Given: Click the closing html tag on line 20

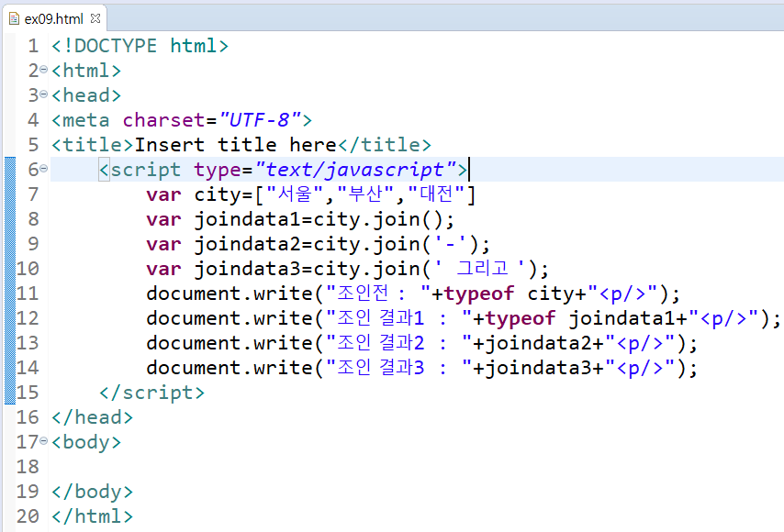Looking at the screenshot, I should click(x=92, y=516).
